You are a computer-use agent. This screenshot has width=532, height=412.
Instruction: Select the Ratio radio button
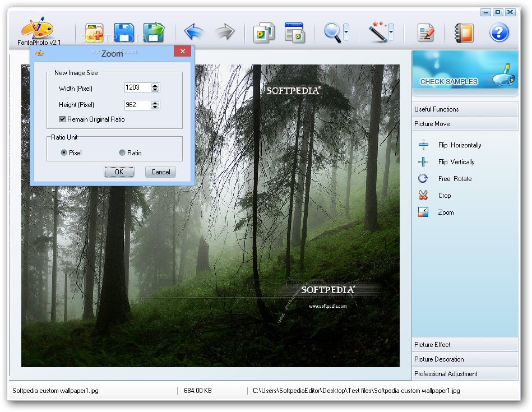click(x=122, y=152)
